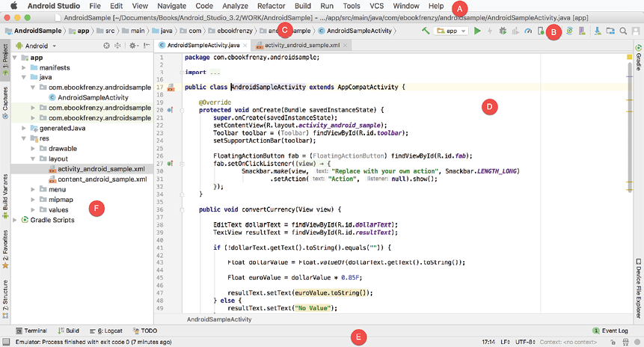Open the Refactor menu
This screenshot has height=347, width=644.
point(271,6)
